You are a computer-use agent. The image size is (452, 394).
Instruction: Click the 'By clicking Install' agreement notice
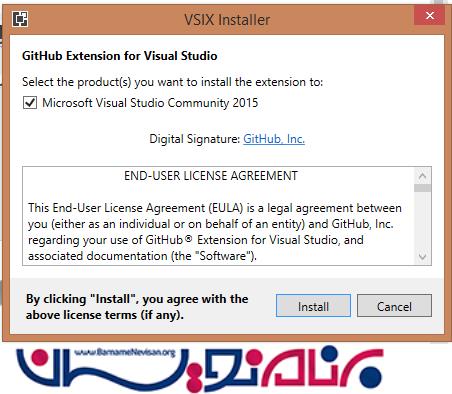click(x=137, y=307)
